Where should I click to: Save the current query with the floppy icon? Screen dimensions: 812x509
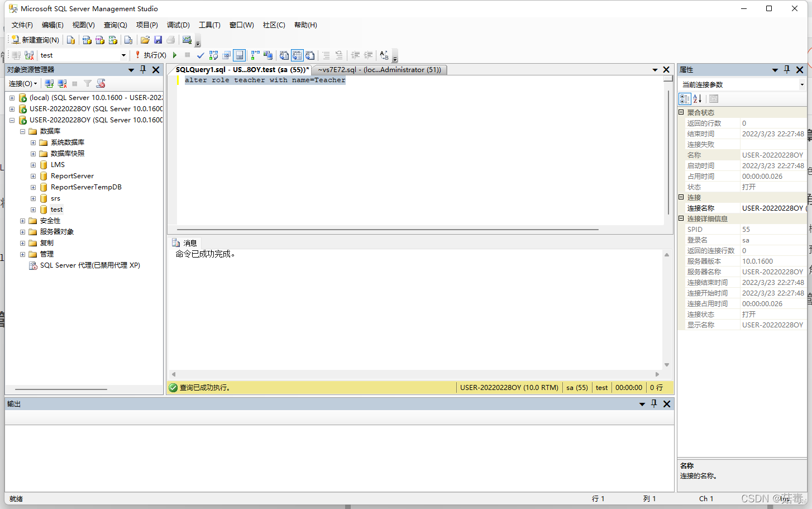[x=158, y=40]
